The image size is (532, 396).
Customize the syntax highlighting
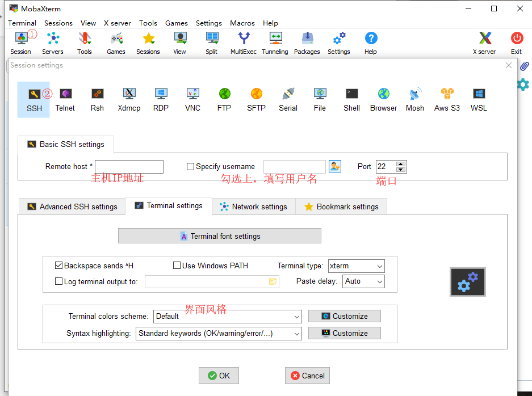345,333
